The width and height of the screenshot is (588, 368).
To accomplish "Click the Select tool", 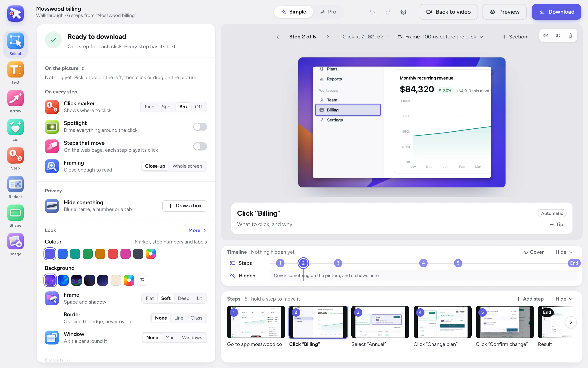I will tap(15, 44).
